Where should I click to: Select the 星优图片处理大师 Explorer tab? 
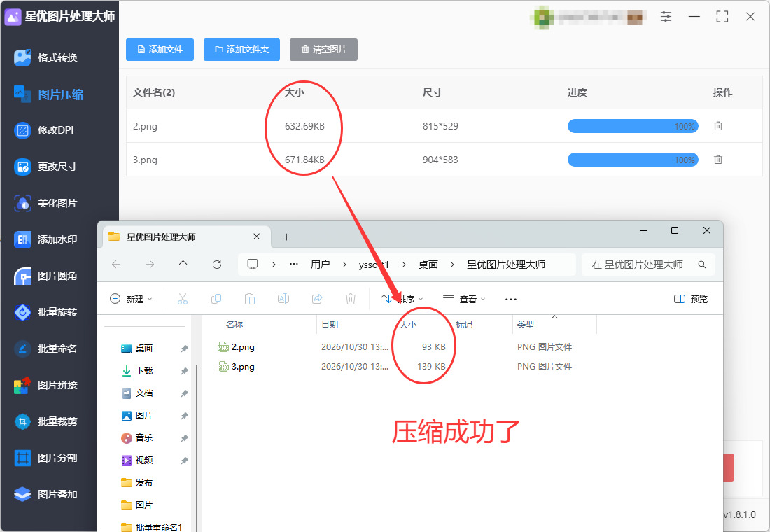[x=186, y=237]
